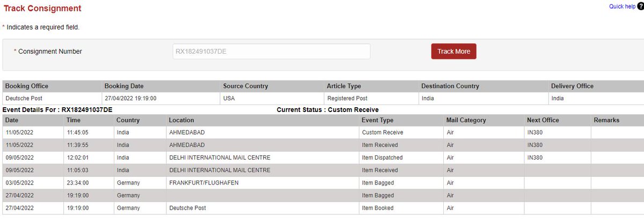
Task: Click the Next Office column header
Action: pyautogui.click(x=558, y=120)
